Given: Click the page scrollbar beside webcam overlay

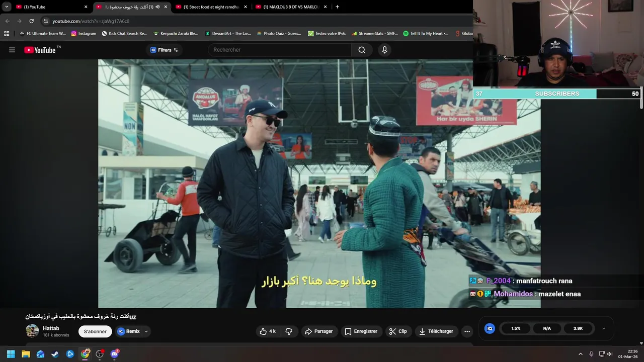Looking at the screenshot, I should pos(642,98).
